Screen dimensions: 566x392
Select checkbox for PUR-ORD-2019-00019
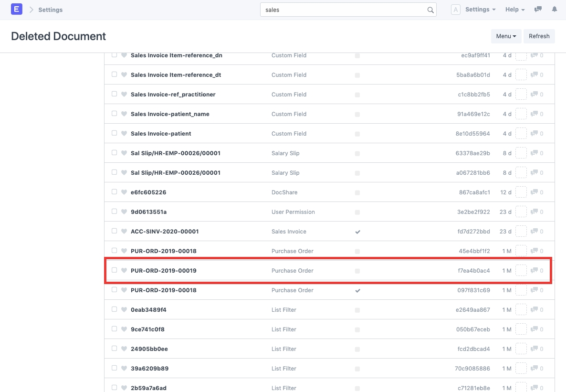tap(114, 270)
